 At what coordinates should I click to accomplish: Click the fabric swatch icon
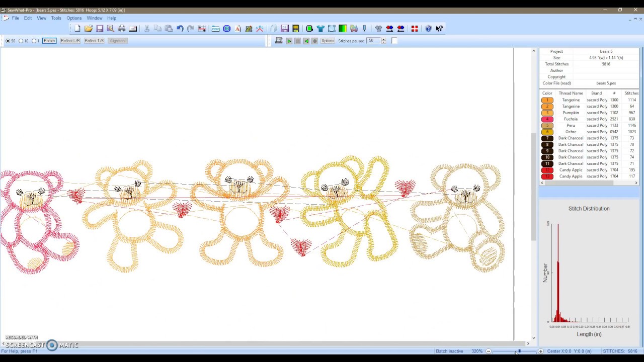point(332,29)
